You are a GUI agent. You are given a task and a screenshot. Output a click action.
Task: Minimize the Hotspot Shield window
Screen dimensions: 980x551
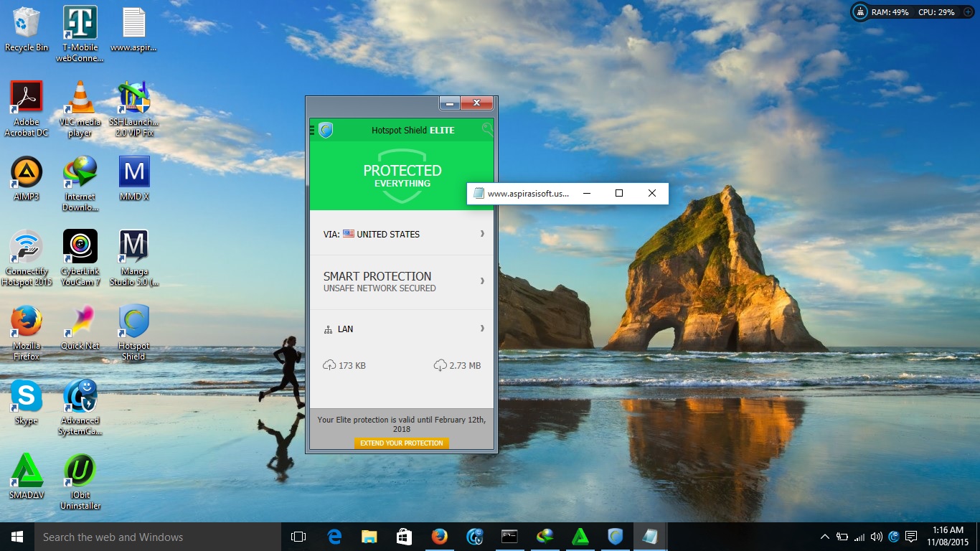[x=449, y=103]
